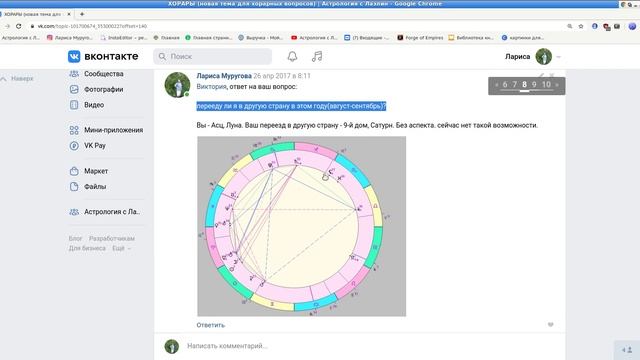Open Мини-приложения in the sidebar
This screenshot has height=360, width=640.
coord(113,130)
